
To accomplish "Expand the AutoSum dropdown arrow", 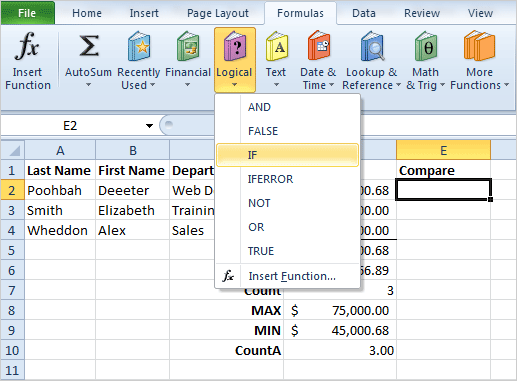I will coord(88,85).
